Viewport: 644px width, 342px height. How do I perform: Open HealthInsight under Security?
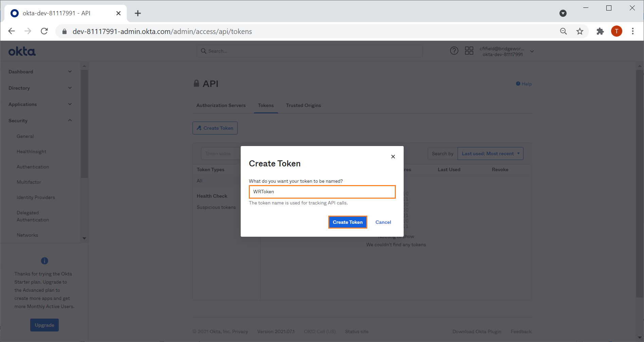tap(32, 151)
